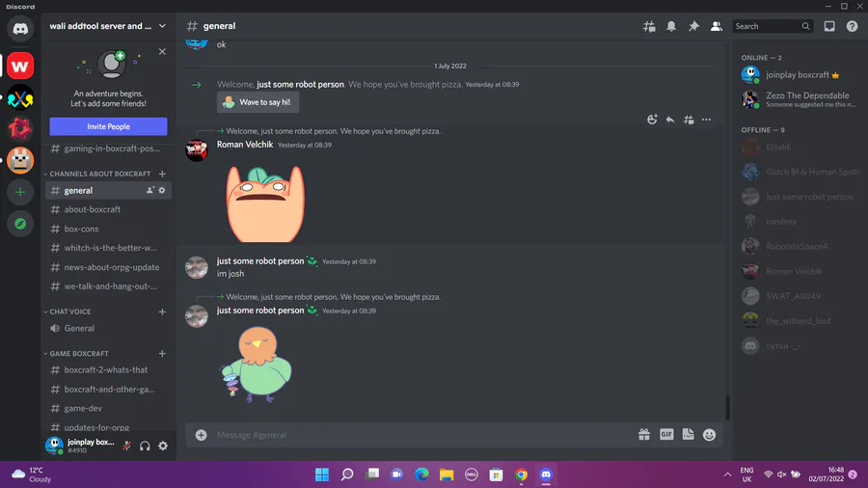868x488 pixels.
Task: Open about-boxcraft channel
Action: pos(108,209)
